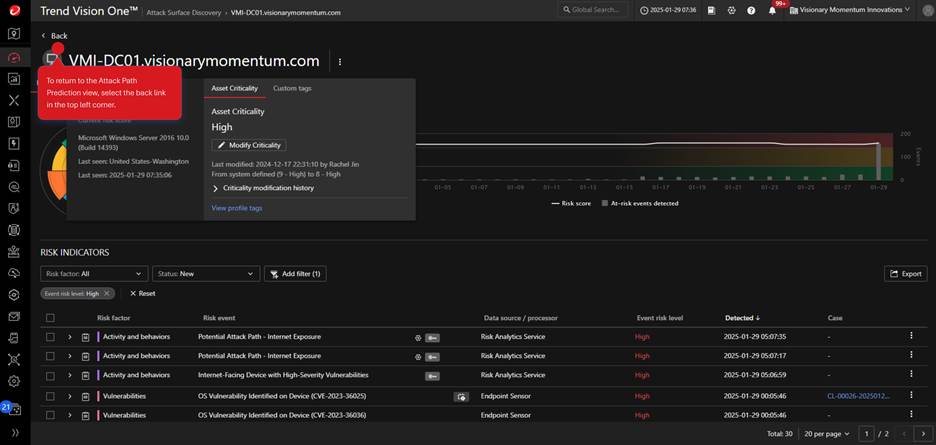Click the gray bar at 01-29 on chart

tap(878, 161)
